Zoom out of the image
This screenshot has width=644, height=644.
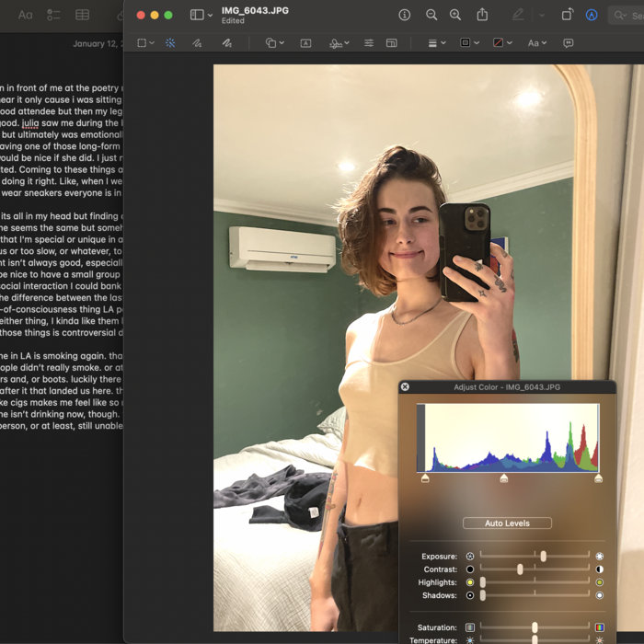coord(431,15)
